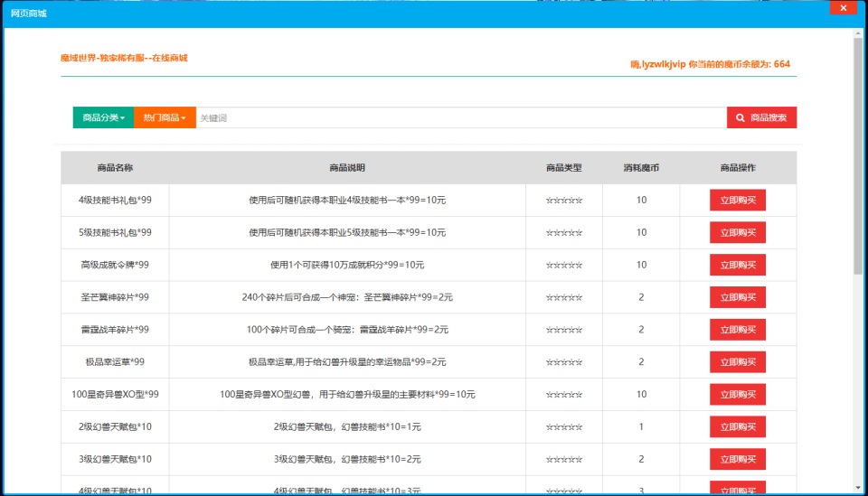Viewport: 868px width, 496px height.
Task: Click 立即购买 for 高级成就令牌*99
Action: (737, 266)
